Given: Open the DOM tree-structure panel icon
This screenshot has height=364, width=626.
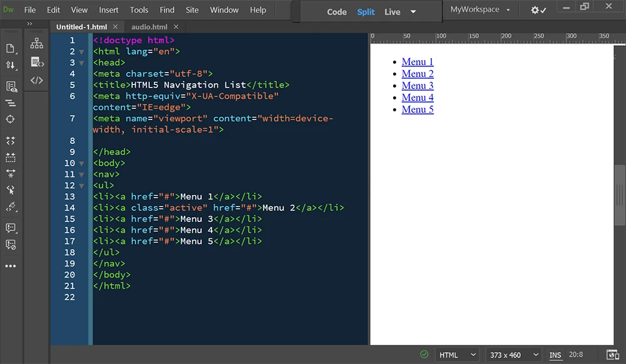Looking at the screenshot, I should [36, 43].
